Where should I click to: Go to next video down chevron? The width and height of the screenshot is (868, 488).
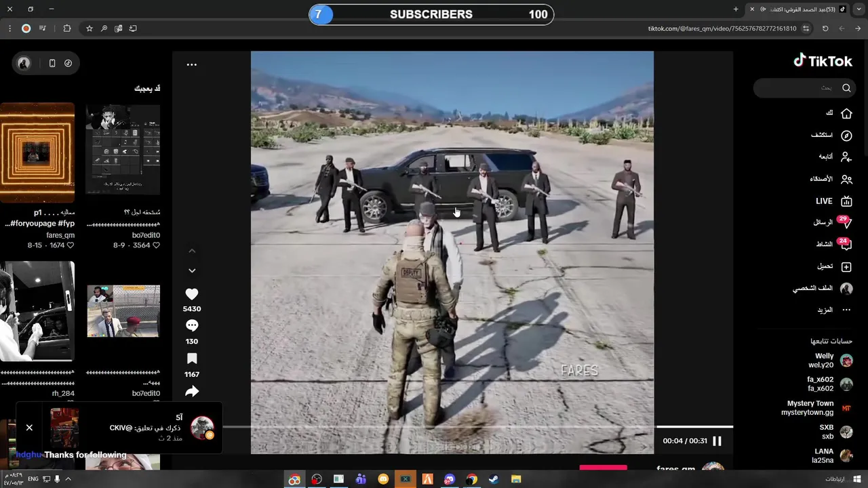coord(192,270)
